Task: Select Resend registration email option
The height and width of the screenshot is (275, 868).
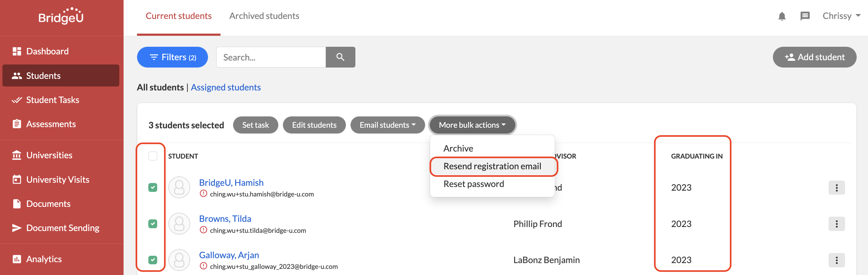Action: click(x=492, y=166)
